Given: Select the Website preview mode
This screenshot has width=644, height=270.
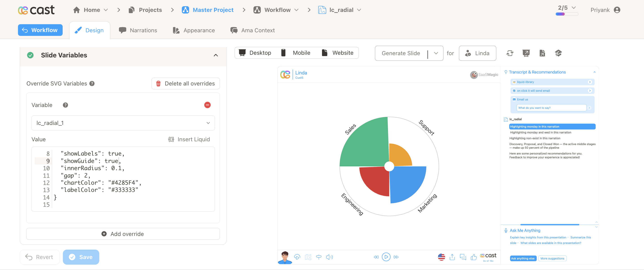Looking at the screenshot, I should click(x=338, y=53).
